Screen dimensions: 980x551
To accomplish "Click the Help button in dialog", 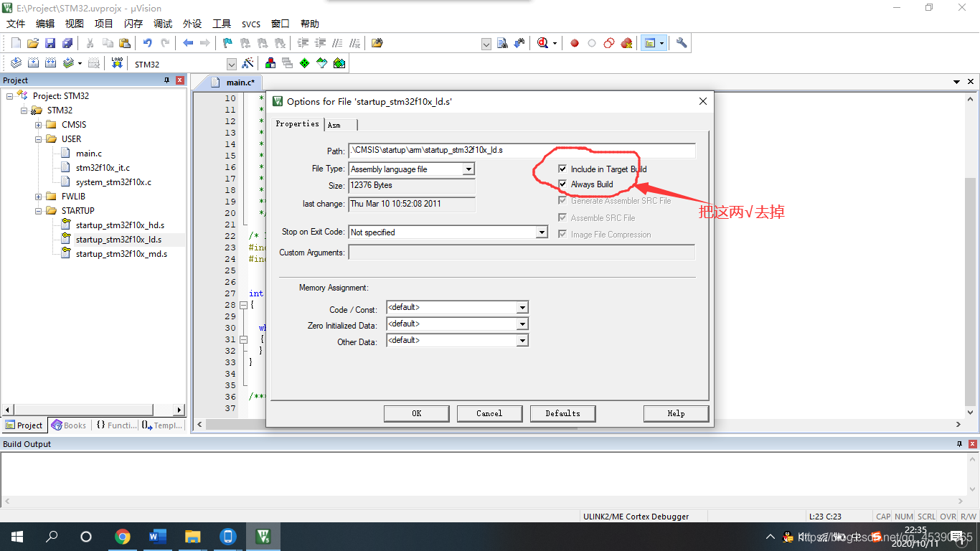I will point(676,413).
